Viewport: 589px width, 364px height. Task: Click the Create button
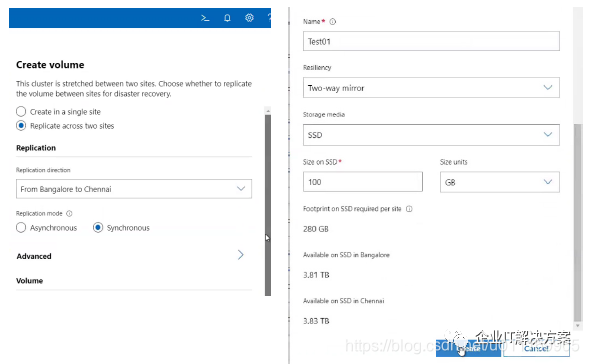click(468, 348)
